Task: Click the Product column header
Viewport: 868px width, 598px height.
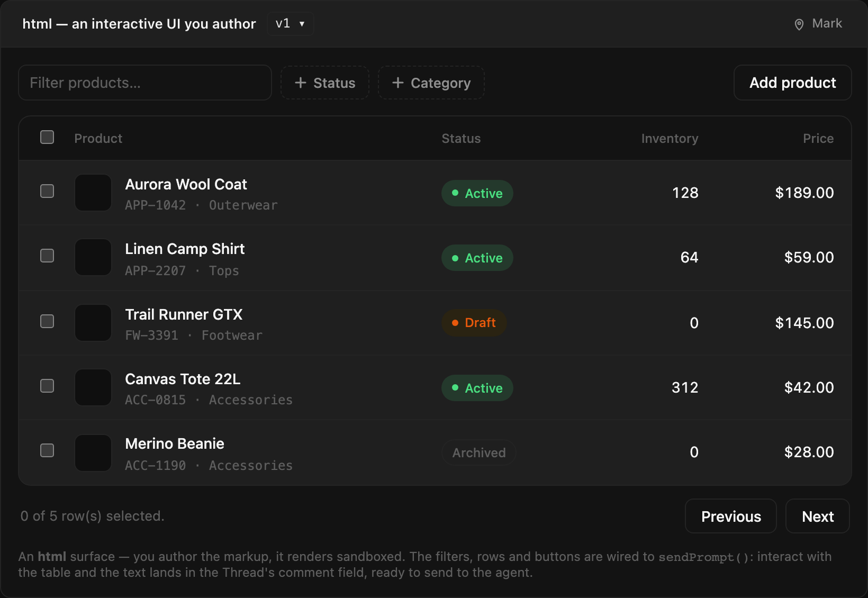Action: point(98,139)
